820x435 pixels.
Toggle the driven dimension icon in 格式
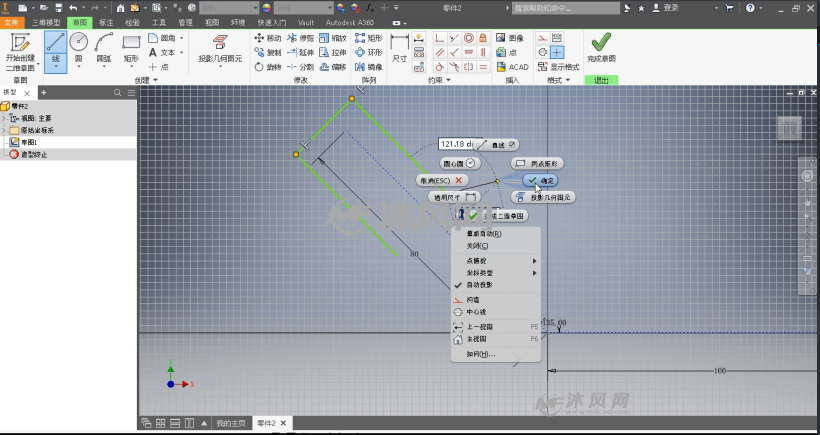(557, 38)
